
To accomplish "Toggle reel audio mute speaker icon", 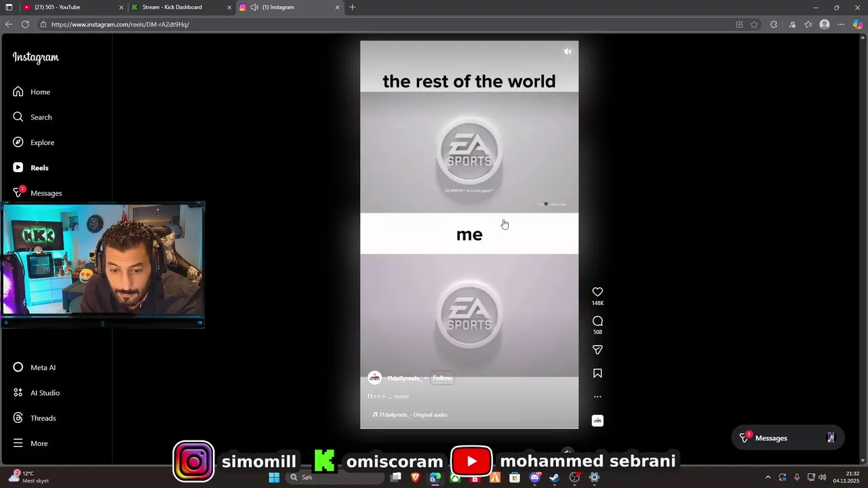I will click(x=568, y=52).
